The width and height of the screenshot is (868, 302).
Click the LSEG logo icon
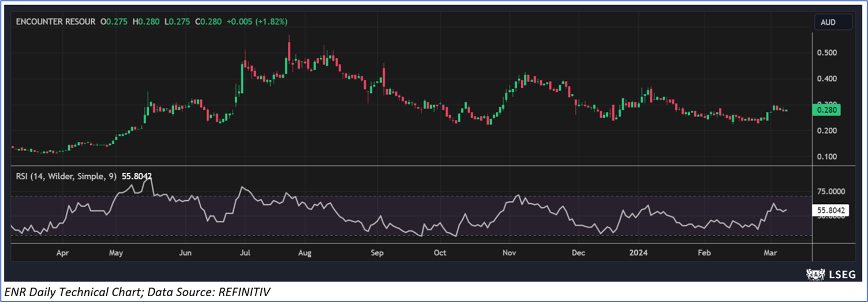(x=815, y=273)
